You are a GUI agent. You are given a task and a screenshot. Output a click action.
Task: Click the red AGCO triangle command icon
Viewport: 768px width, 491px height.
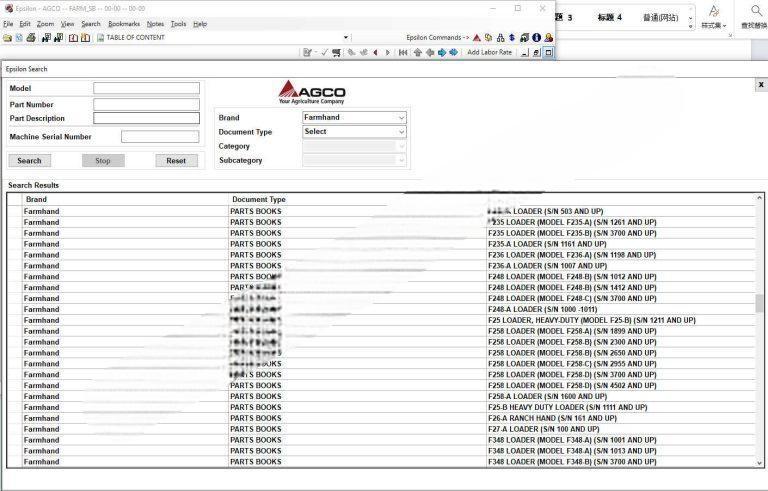click(x=477, y=38)
